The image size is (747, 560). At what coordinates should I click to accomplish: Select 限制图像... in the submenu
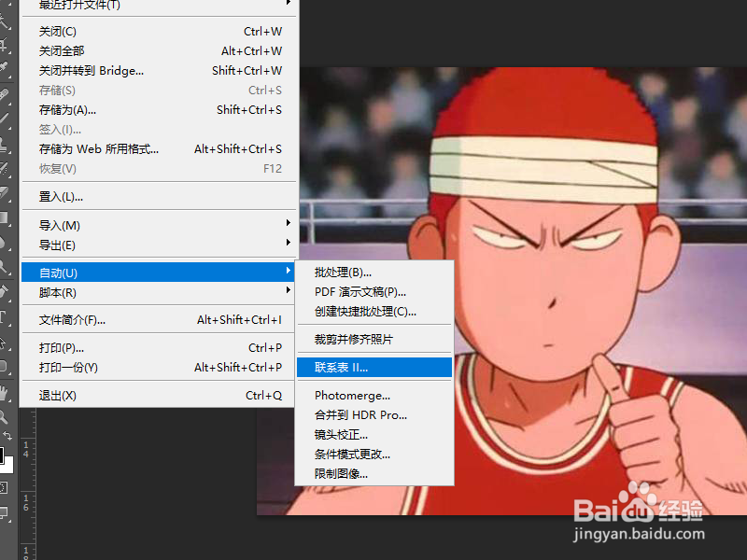[374, 473]
